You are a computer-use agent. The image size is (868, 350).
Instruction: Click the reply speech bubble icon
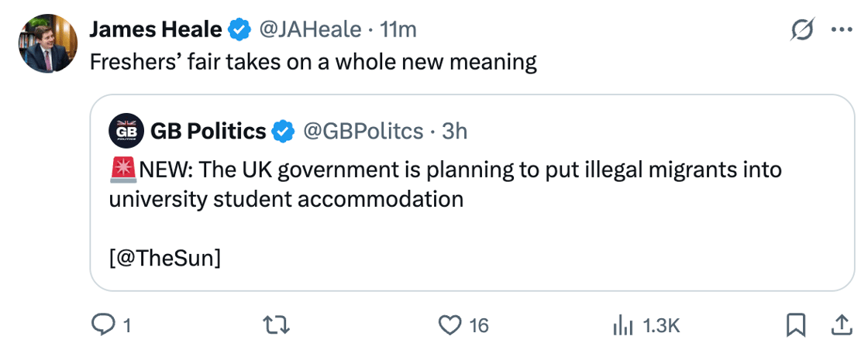coord(103,326)
